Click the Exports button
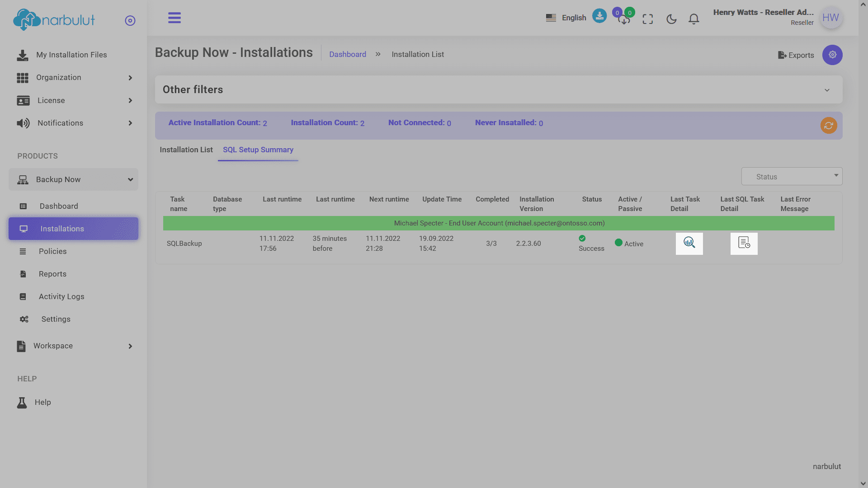This screenshot has height=488, width=868. click(796, 55)
